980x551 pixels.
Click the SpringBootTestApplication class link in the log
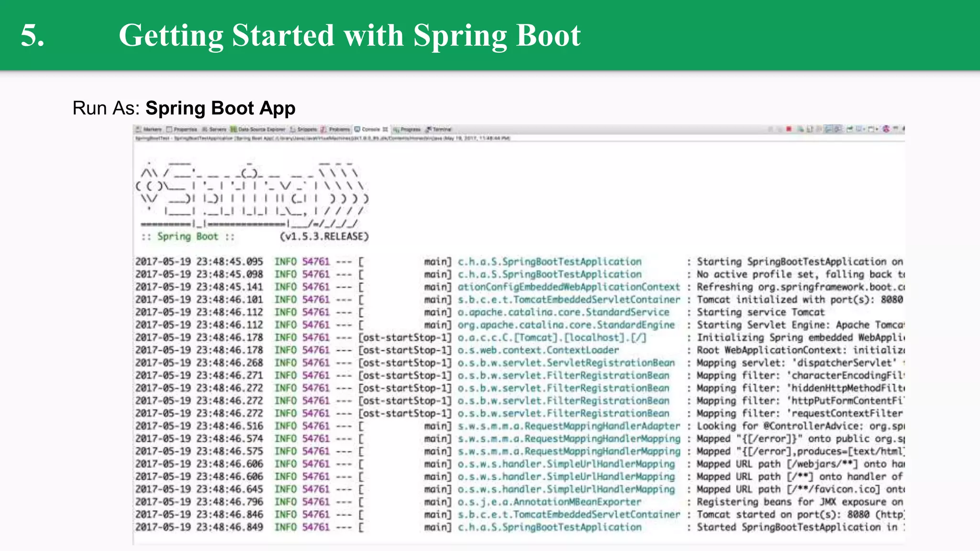pyautogui.click(x=549, y=262)
